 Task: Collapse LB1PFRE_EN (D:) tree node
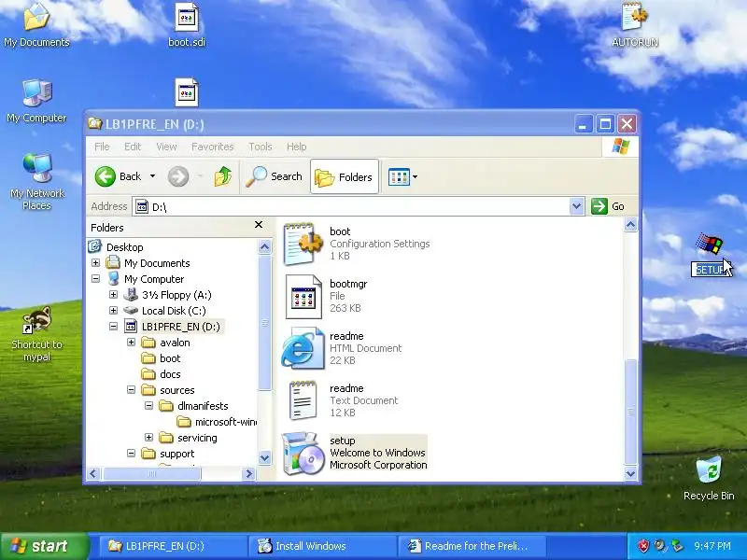click(113, 326)
